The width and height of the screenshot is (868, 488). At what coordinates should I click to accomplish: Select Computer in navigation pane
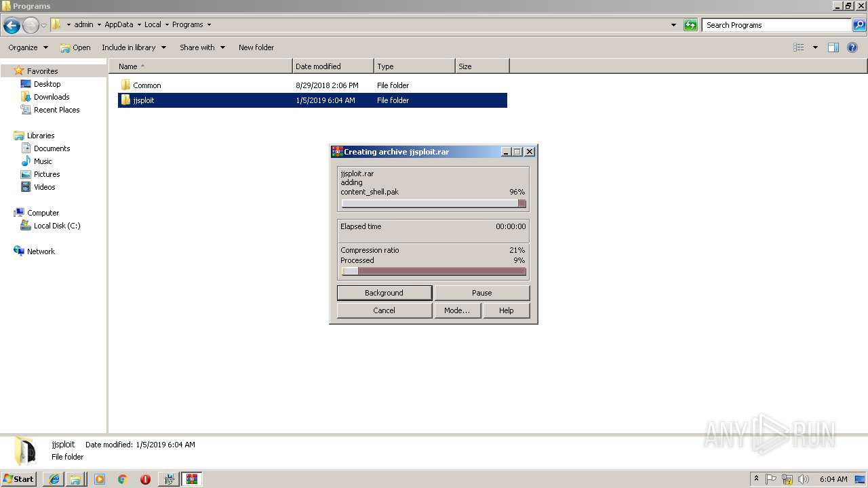tap(43, 213)
